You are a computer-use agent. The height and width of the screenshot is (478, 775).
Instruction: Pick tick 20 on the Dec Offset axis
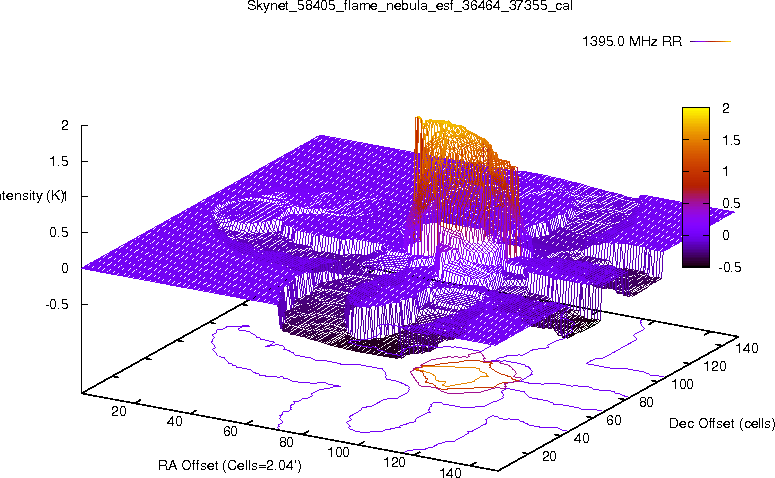(549, 456)
